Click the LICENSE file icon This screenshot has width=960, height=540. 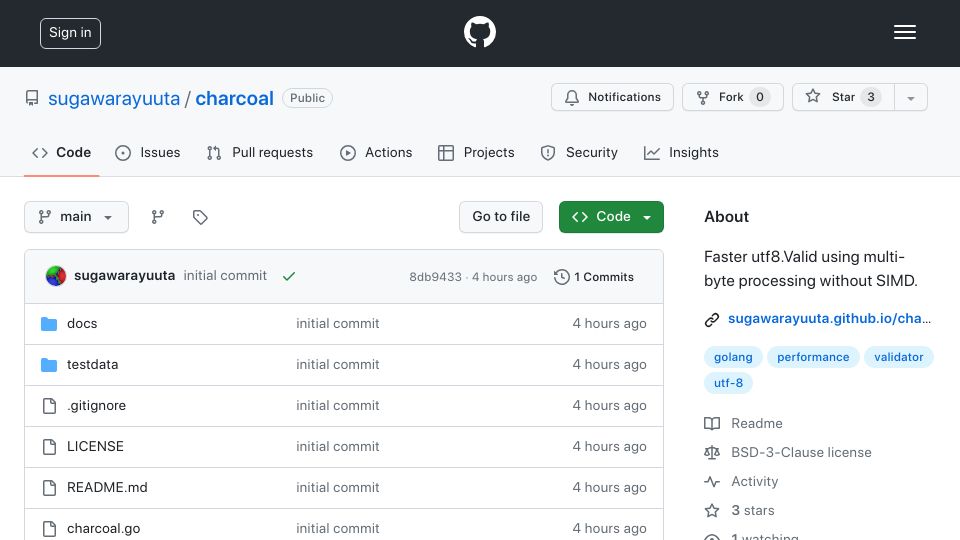click(x=50, y=446)
